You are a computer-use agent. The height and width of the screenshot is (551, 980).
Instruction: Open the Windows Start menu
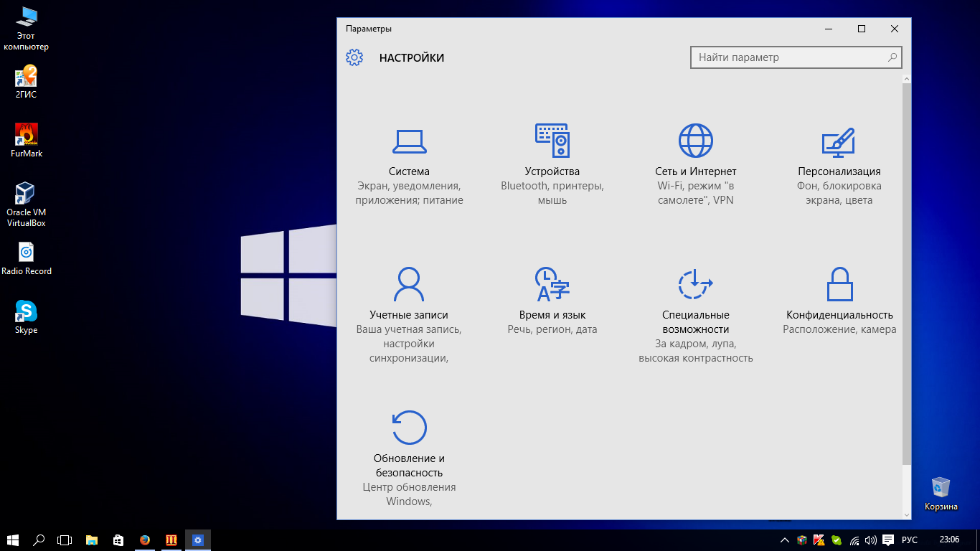click(x=13, y=540)
